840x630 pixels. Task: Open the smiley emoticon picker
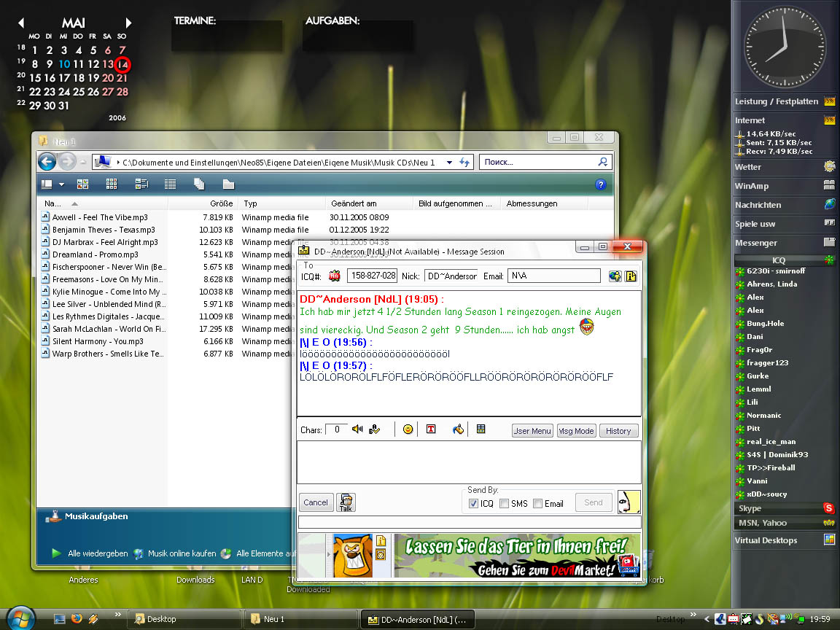408,429
